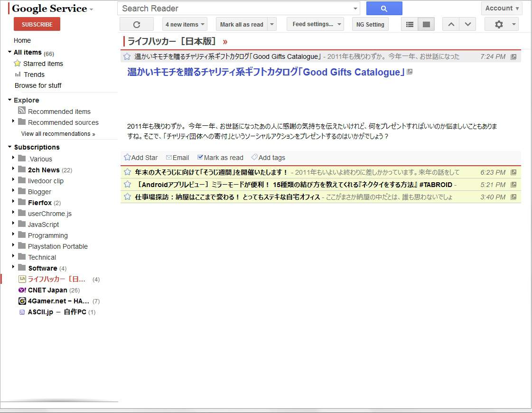Click Mark all as read

point(242,24)
